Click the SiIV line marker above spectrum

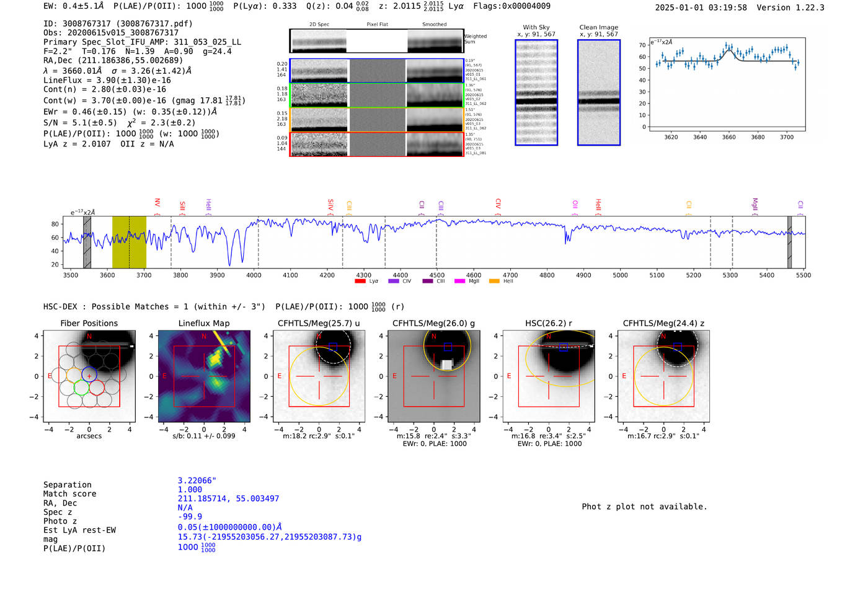(330, 207)
